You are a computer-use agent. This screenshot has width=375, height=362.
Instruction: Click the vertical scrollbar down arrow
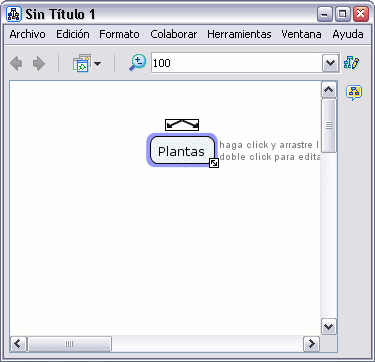[329, 326]
